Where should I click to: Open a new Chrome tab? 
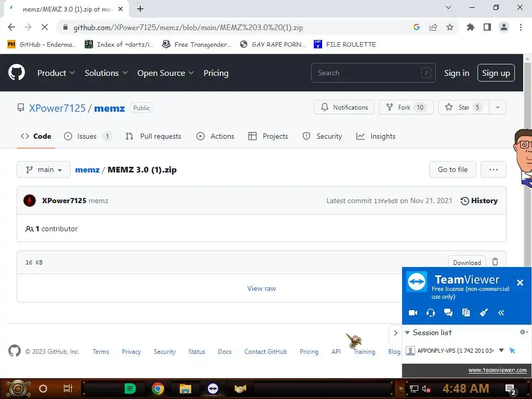[x=140, y=9]
